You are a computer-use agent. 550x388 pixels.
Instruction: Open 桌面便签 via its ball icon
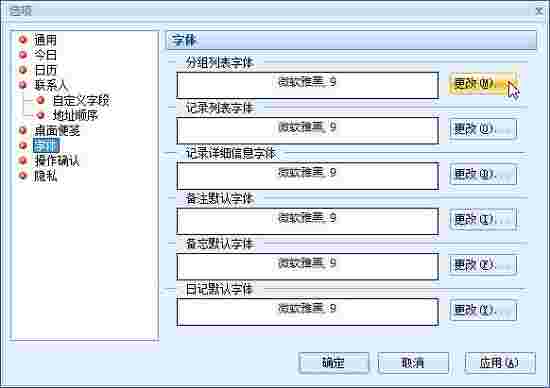coord(23,130)
